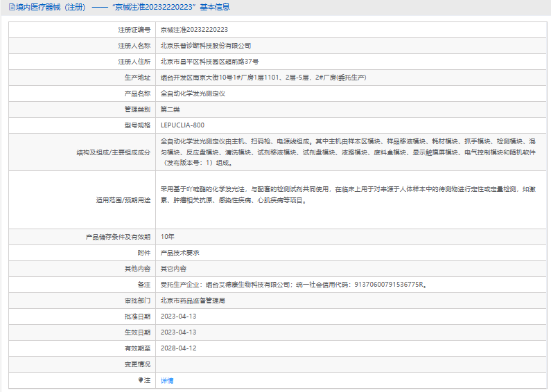Click the 生效日期 label
This screenshot has height=392, width=551.
coord(137,332)
